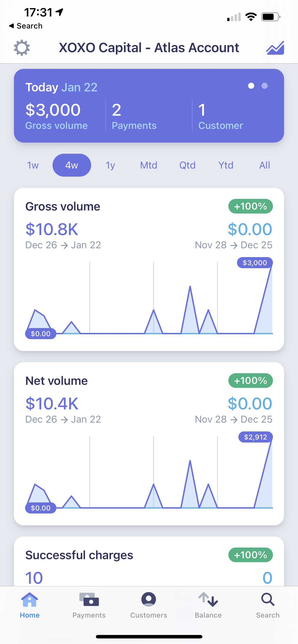Tap the Search magnifier icon
The image size is (298, 644).
268,599
